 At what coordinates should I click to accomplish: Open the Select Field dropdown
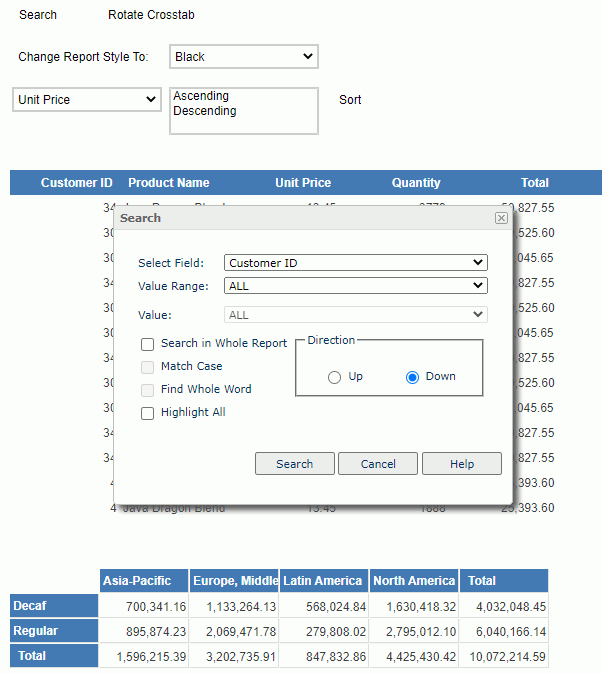click(x=355, y=263)
